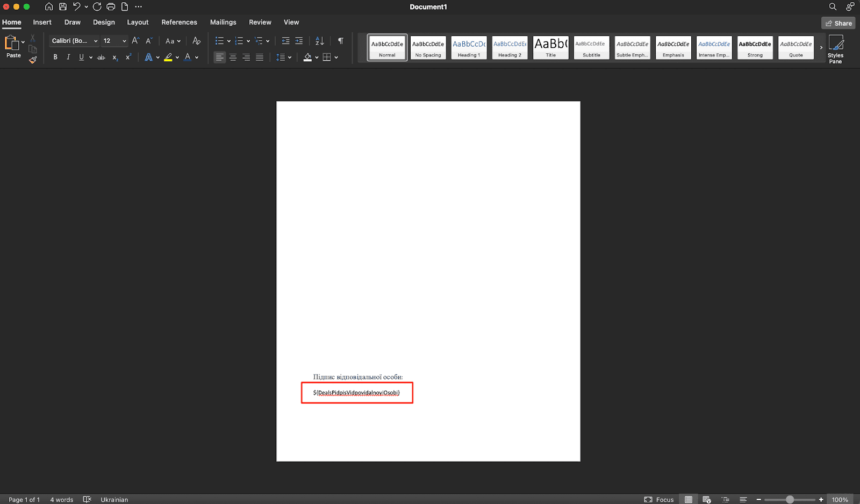Click the zoom slider handle
860x504 pixels.
[x=790, y=499]
